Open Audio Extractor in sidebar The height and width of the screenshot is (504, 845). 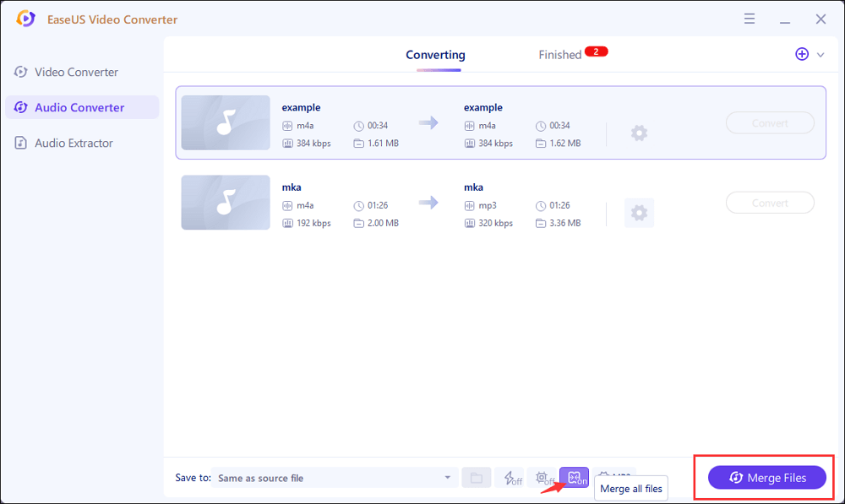coord(74,143)
